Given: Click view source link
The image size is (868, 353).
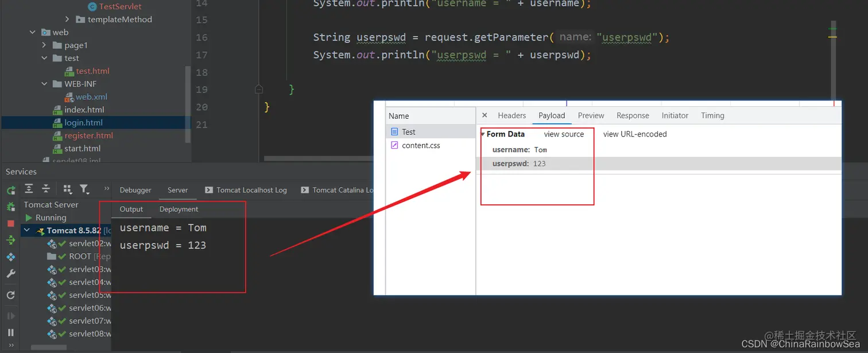Looking at the screenshot, I should point(564,134).
